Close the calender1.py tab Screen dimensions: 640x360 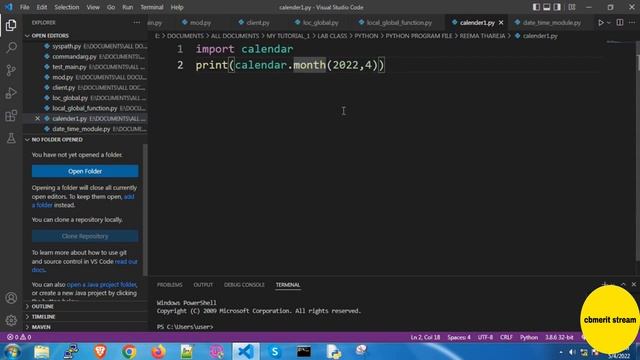[x=501, y=22]
